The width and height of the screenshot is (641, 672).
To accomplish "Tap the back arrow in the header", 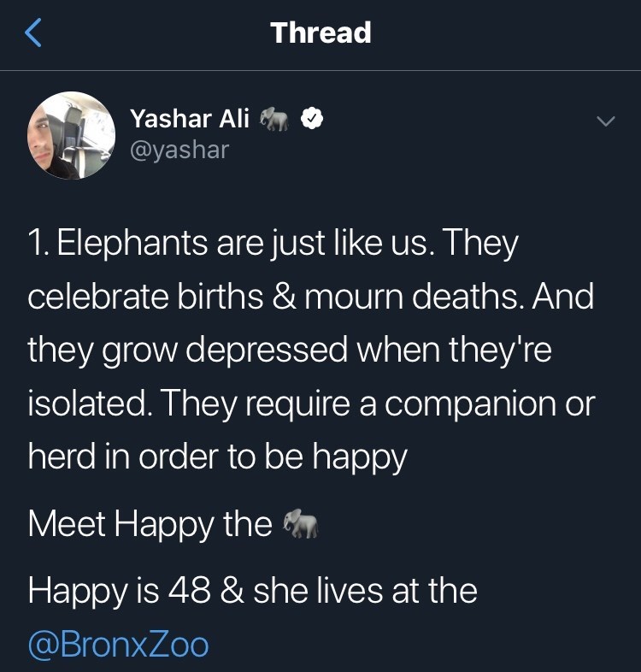I will pos(32,33).
